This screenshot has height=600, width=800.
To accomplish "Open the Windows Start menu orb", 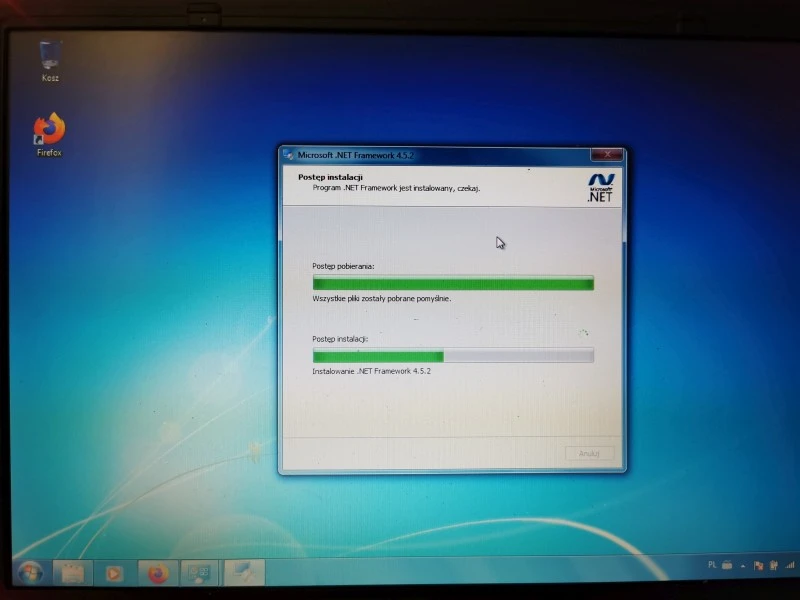I will (x=29, y=573).
